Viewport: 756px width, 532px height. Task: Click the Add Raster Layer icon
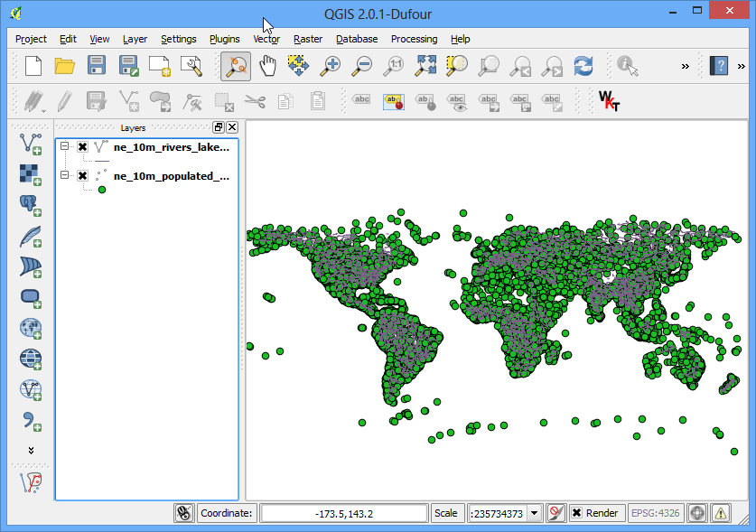pos(31,175)
